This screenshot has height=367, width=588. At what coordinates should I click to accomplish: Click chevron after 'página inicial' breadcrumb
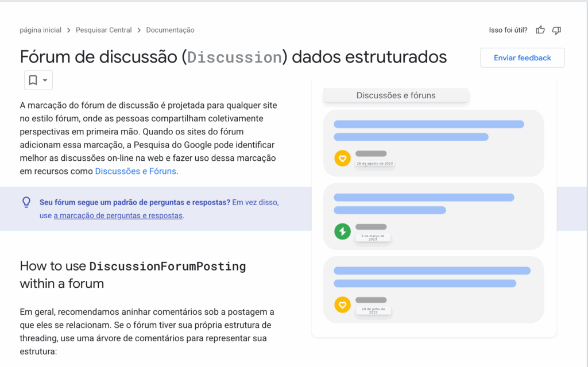click(x=69, y=30)
